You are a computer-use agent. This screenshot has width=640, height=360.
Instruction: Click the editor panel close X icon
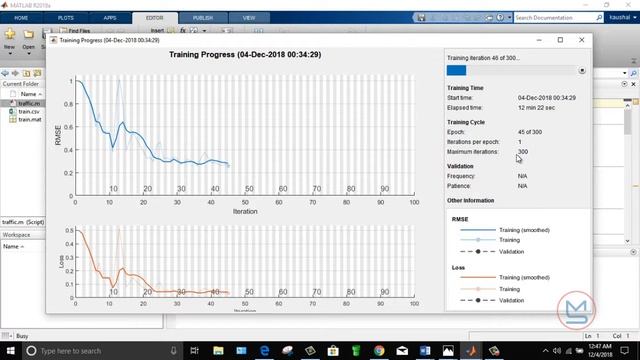[x=633, y=84]
